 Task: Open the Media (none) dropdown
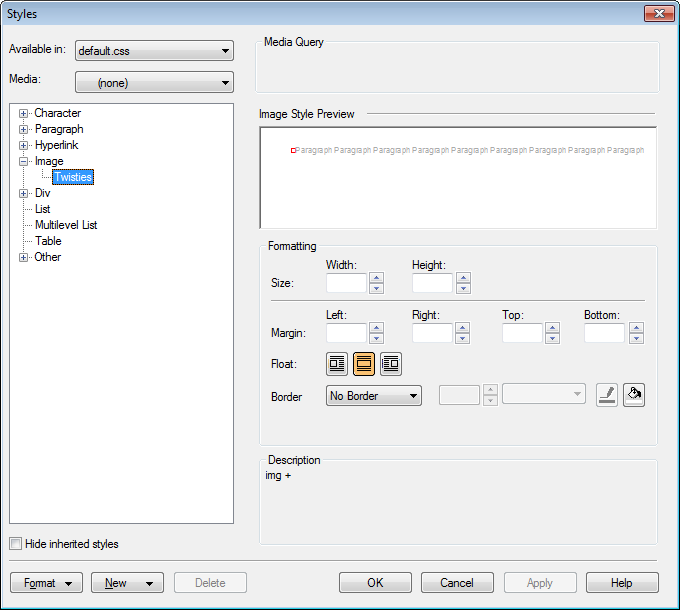click(154, 83)
